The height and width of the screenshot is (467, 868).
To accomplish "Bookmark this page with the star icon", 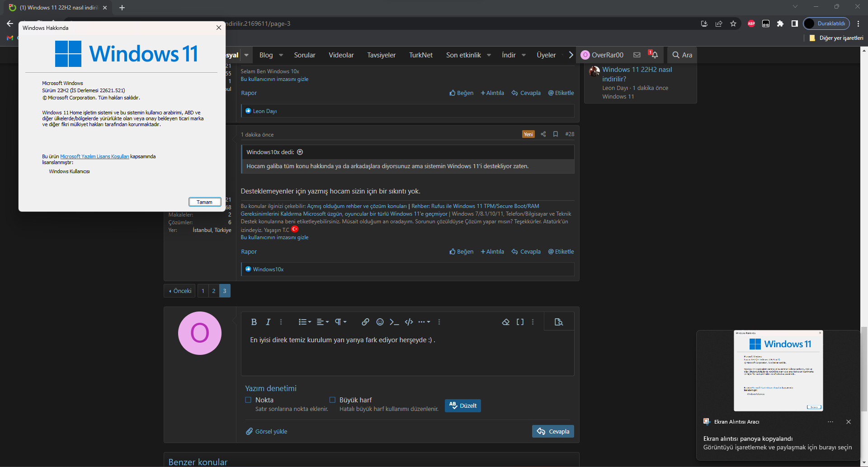I will (x=733, y=24).
